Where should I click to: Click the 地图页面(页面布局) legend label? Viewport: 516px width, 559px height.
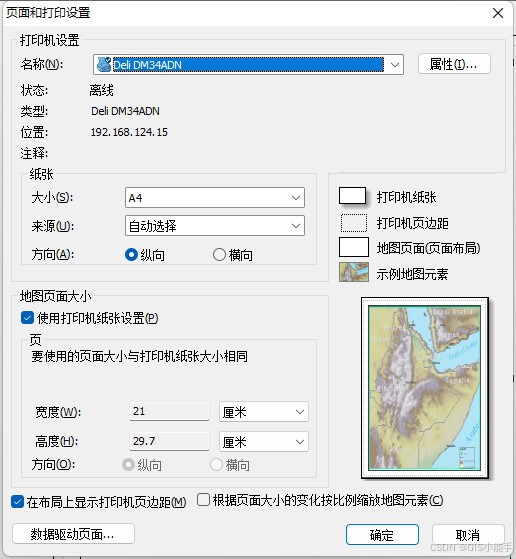pos(429,248)
